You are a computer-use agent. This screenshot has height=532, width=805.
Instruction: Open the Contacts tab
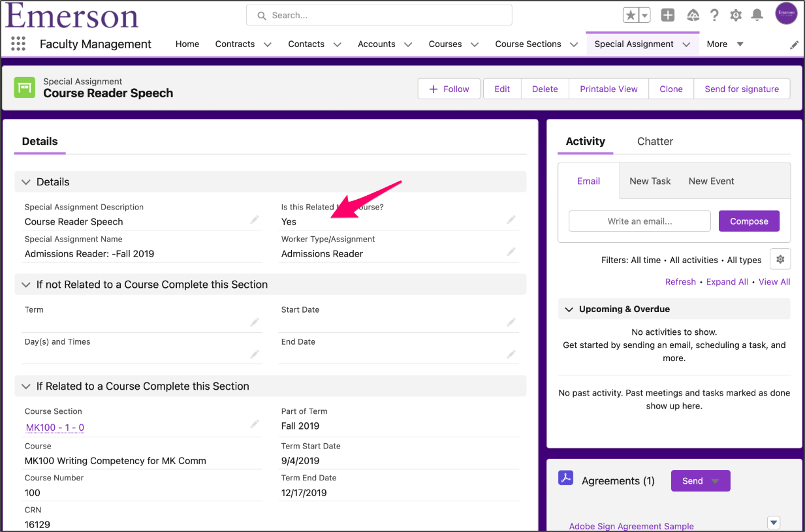click(x=306, y=44)
